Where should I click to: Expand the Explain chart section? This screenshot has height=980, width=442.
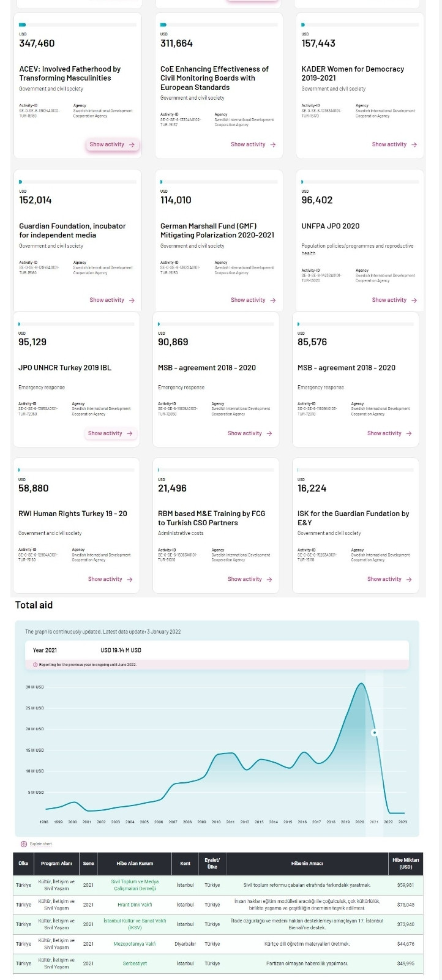pos(39,843)
